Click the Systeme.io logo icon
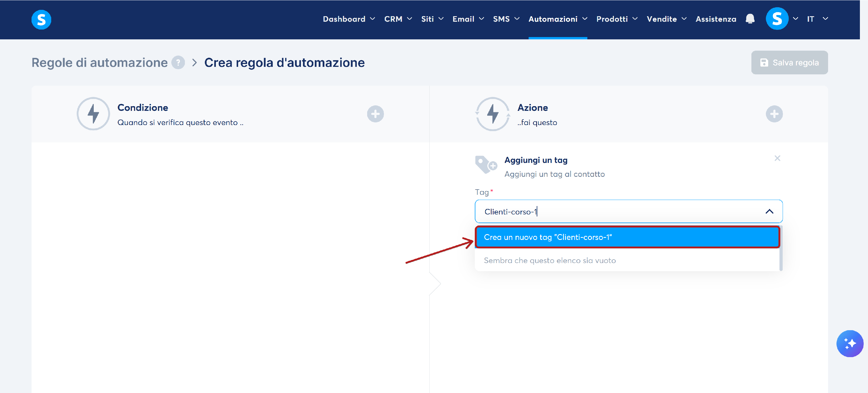The height and width of the screenshot is (393, 868). point(41,19)
